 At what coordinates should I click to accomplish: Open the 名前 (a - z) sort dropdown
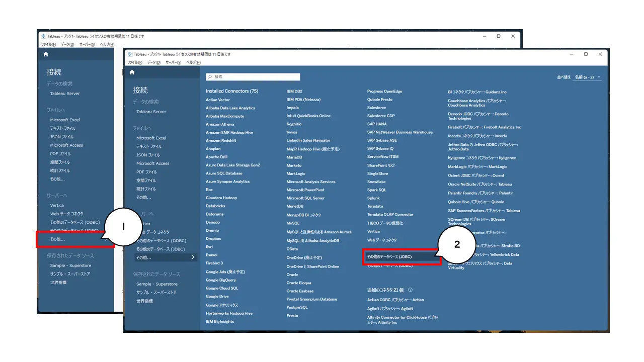(588, 77)
